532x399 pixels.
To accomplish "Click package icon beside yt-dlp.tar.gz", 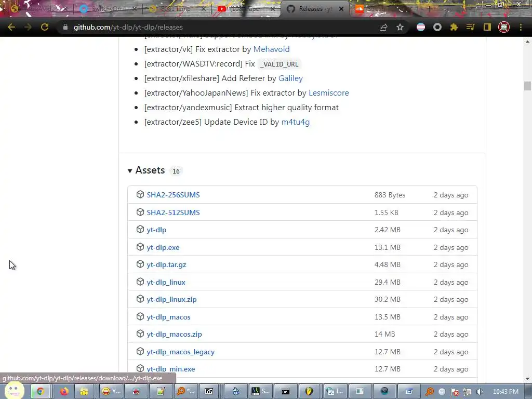I will pos(140,264).
